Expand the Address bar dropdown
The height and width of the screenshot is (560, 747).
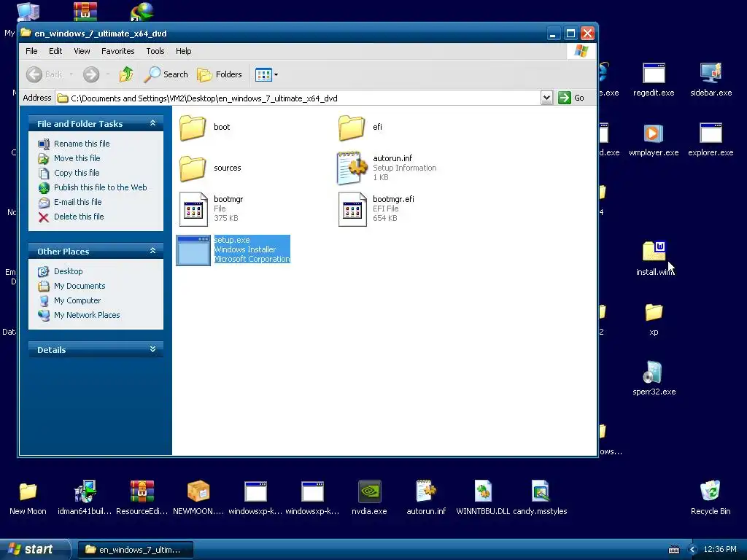pos(546,98)
